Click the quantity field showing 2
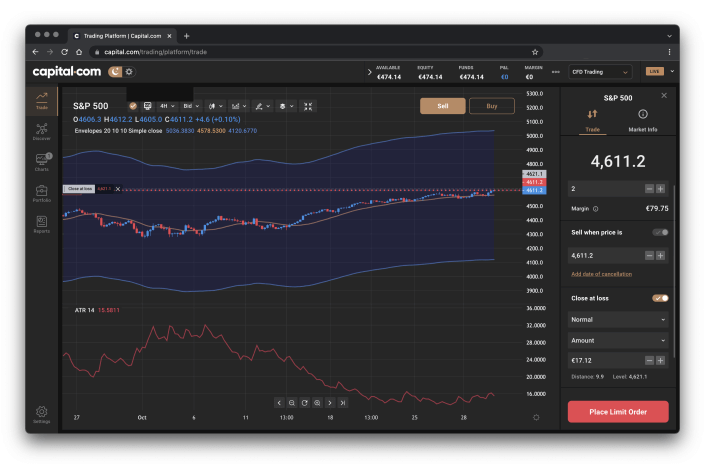 pos(605,189)
